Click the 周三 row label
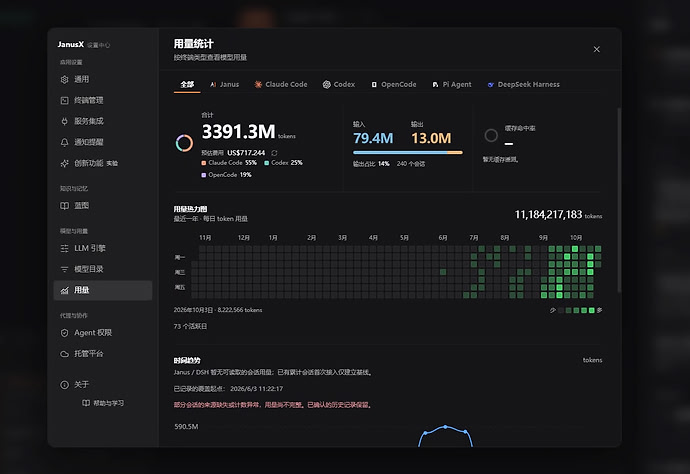690x474 pixels. (x=180, y=272)
